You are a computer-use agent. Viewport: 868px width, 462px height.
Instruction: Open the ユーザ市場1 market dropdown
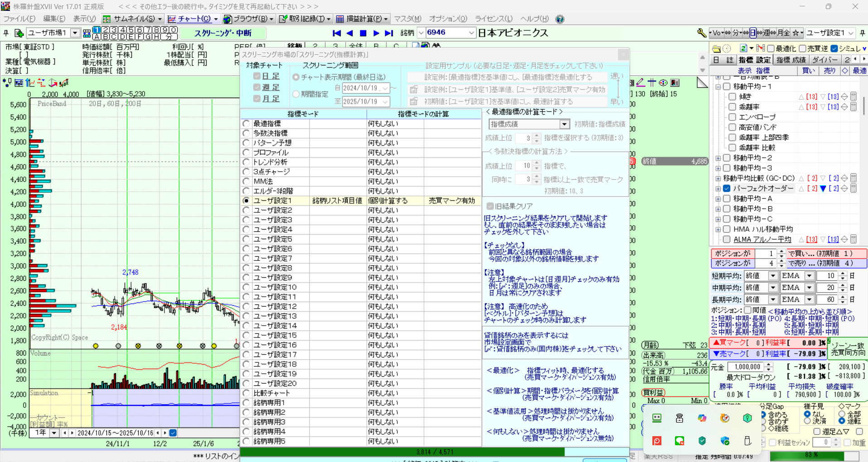coord(75,33)
